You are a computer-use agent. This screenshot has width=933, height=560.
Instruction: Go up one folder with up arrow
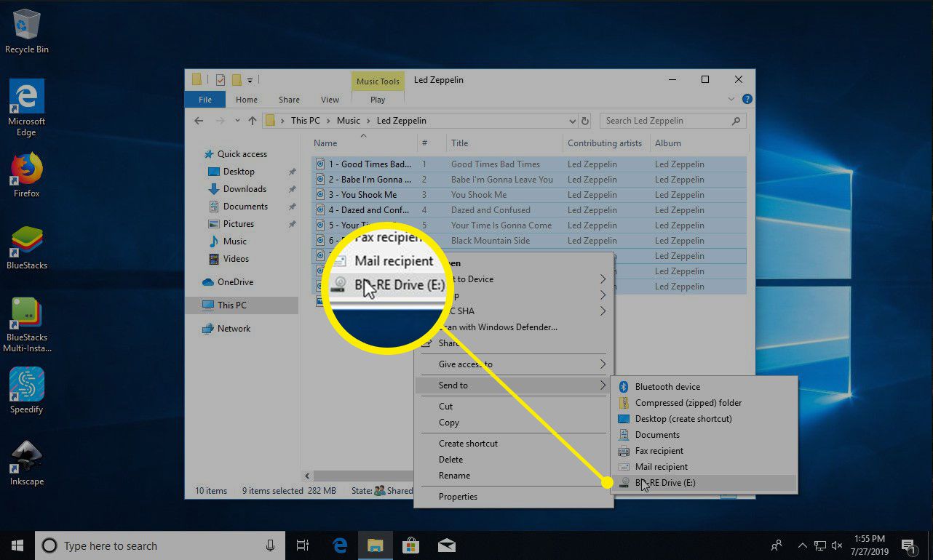[253, 121]
